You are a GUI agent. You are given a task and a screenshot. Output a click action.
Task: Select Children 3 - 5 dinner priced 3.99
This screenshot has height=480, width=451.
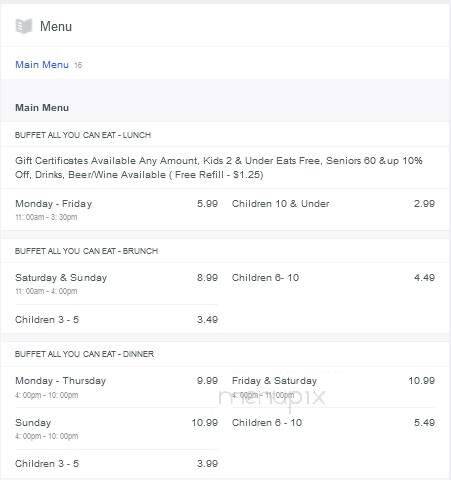click(116, 464)
